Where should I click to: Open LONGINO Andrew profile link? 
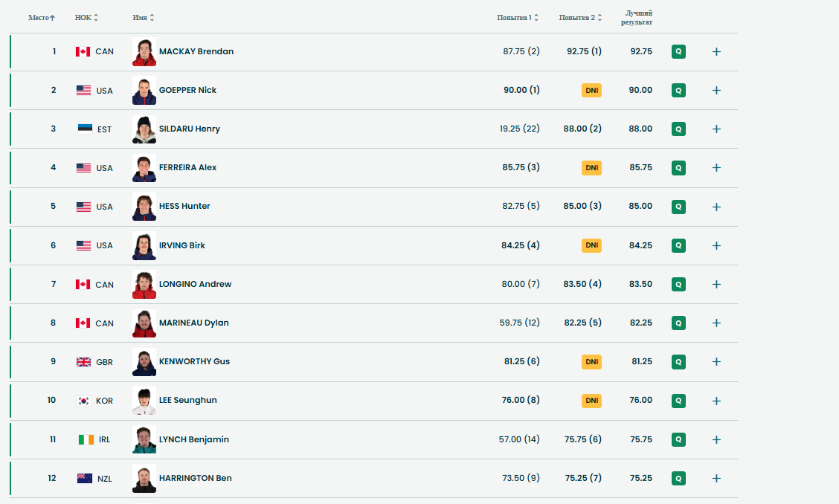pos(195,284)
